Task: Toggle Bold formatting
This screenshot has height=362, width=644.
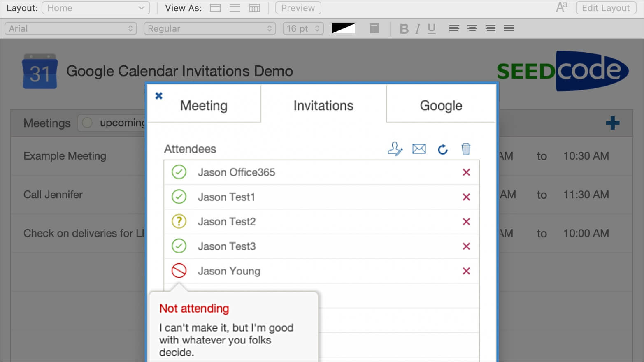Action: click(x=404, y=28)
